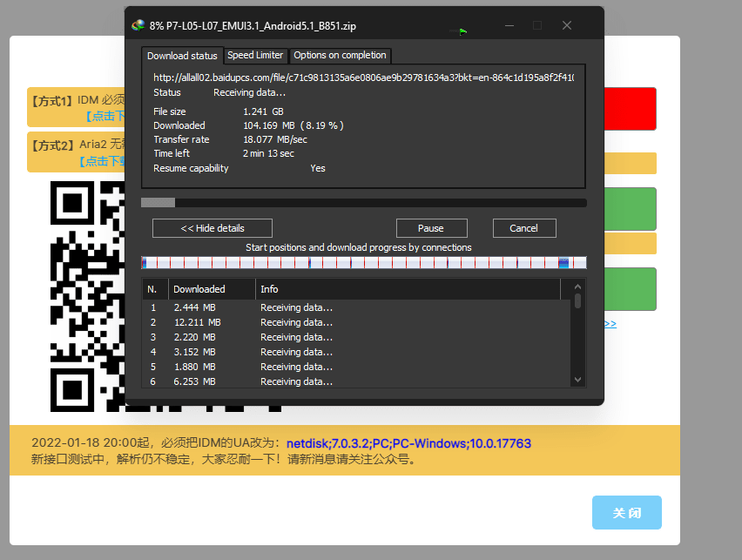
Task: Click the red download button on the webpage
Action: tap(629, 108)
